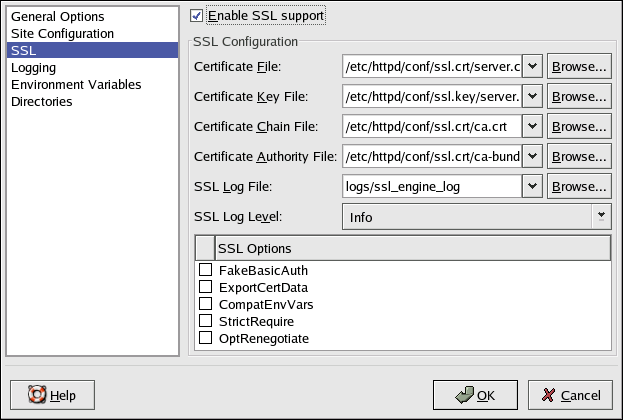Open the Certificate File dropdown arrow
The width and height of the screenshot is (623, 420).
click(532, 67)
